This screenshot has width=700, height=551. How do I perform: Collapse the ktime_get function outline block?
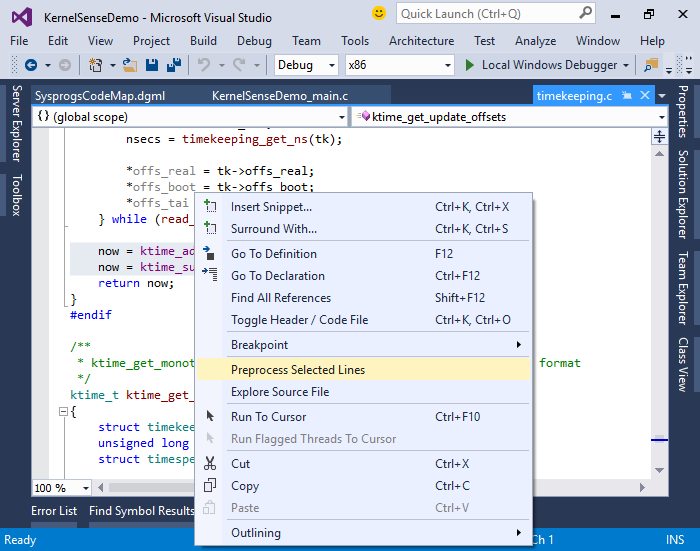pos(63,411)
